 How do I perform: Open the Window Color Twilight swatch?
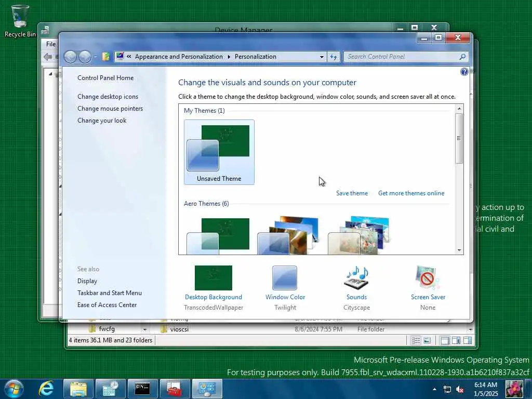coord(285,278)
